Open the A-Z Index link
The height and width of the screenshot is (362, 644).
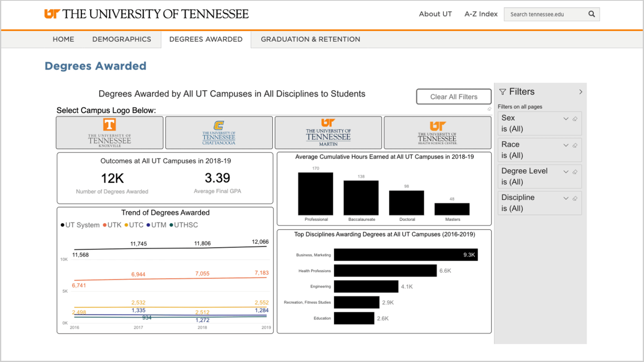click(x=481, y=14)
